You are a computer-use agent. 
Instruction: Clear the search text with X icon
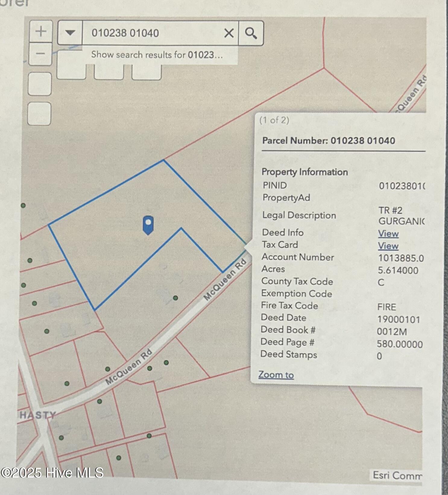point(229,33)
